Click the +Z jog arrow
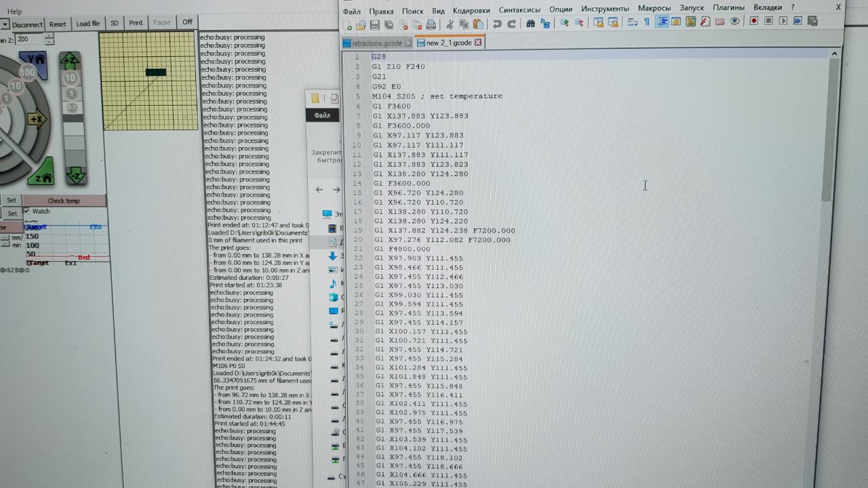The height and width of the screenshot is (488, 868). [x=70, y=61]
